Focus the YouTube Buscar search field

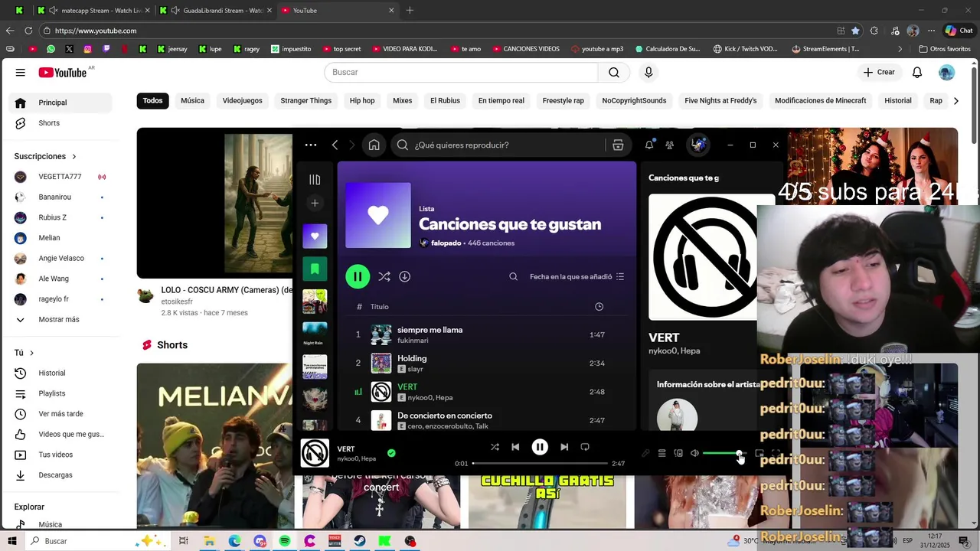click(x=461, y=72)
